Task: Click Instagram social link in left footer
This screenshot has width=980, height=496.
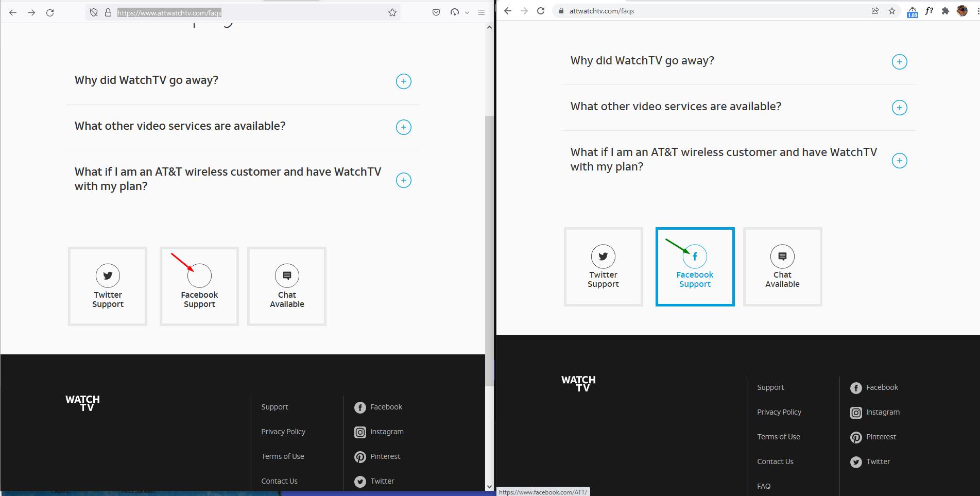Action: [x=379, y=432]
